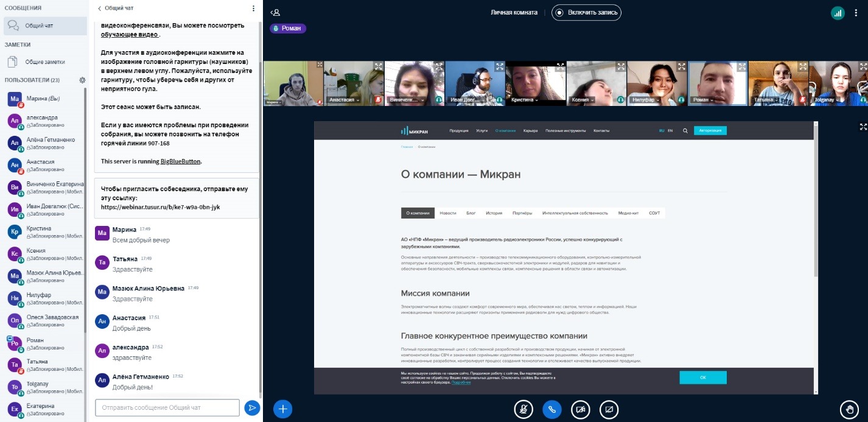The width and height of the screenshot is (868, 422).
Task: Click Марина (Вы) avatar in user list
Action: [x=15, y=99]
